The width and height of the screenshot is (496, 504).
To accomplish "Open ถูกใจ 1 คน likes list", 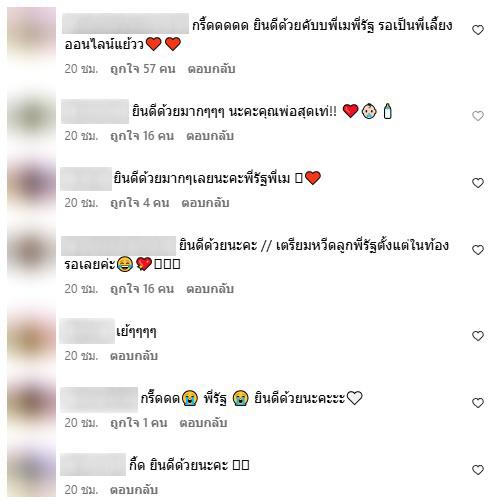I will pos(139,423).
